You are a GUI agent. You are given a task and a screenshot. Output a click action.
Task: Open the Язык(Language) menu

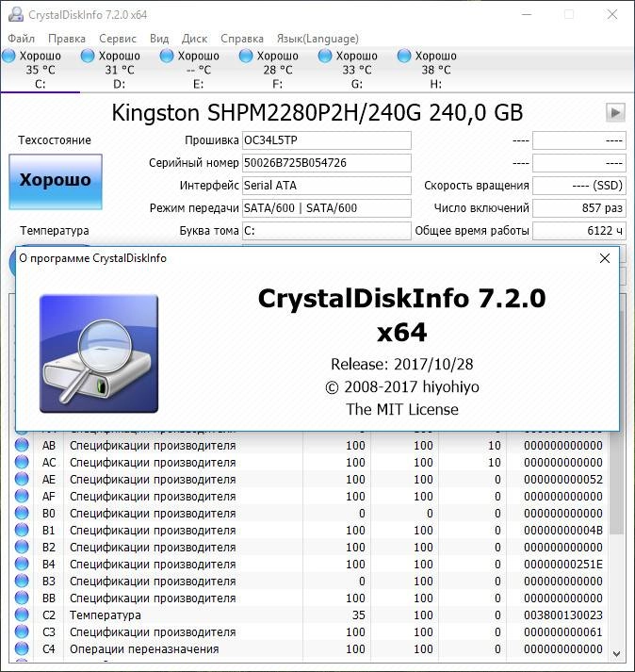317,39
